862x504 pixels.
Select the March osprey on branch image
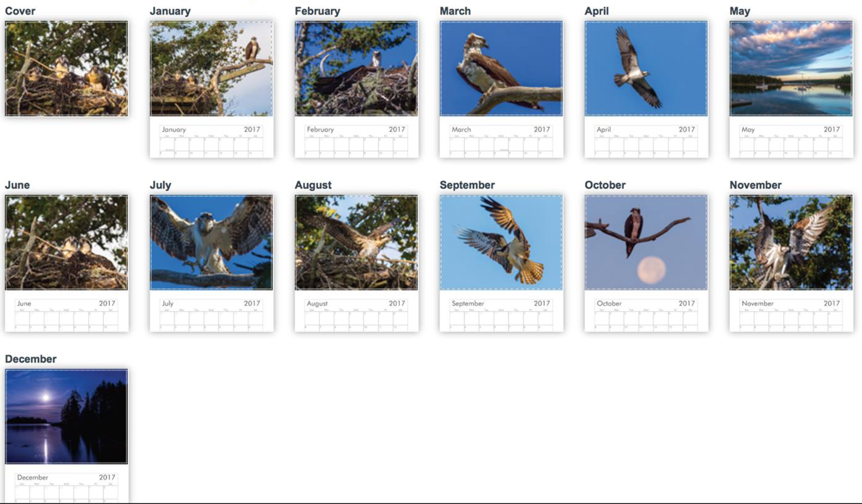tap(501, 69)
